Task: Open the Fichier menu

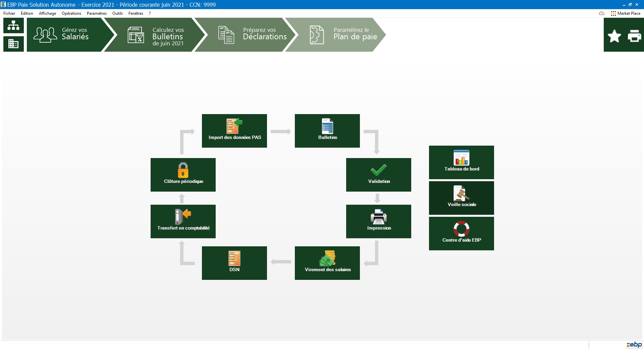Action: click(x=9, y=13)
